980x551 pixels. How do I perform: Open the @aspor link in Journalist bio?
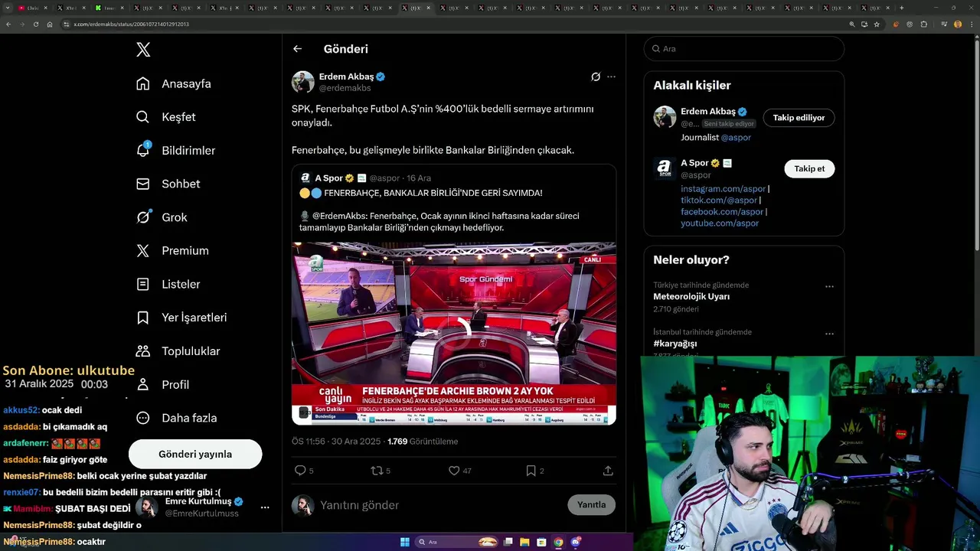tap(736, 138)
